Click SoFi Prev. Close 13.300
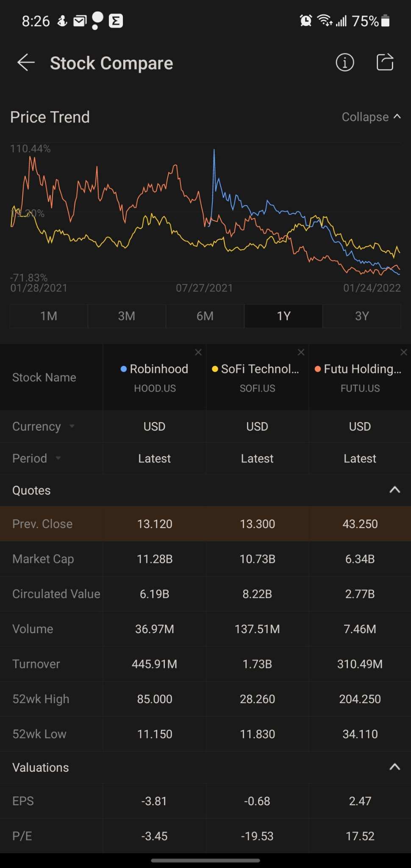 click(257, 524)
